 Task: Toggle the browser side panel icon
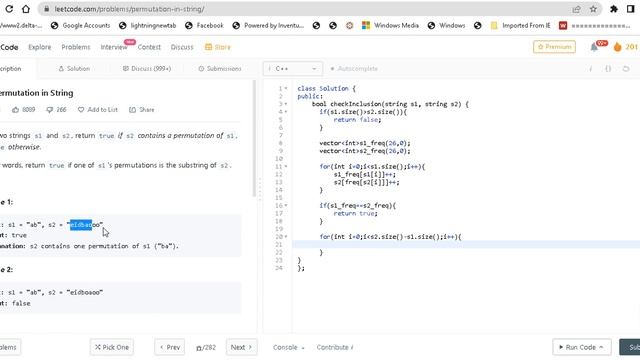[x=631, y=9]
